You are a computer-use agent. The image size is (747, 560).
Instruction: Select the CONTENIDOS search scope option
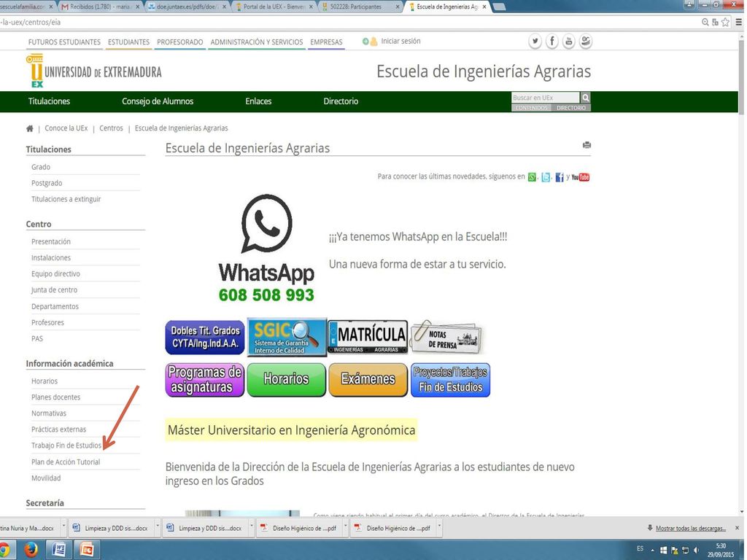pyautogui.click(x=531, y=108)
